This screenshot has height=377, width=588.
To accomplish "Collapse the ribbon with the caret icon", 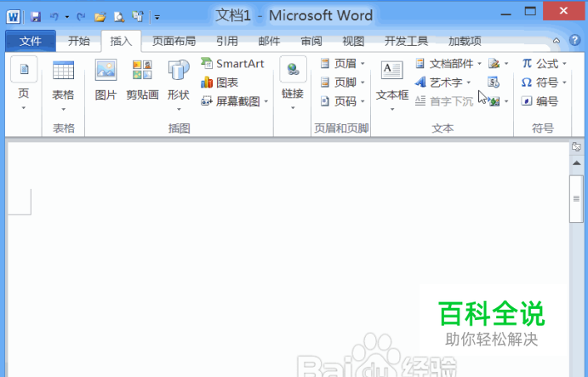I will point(557,41).
